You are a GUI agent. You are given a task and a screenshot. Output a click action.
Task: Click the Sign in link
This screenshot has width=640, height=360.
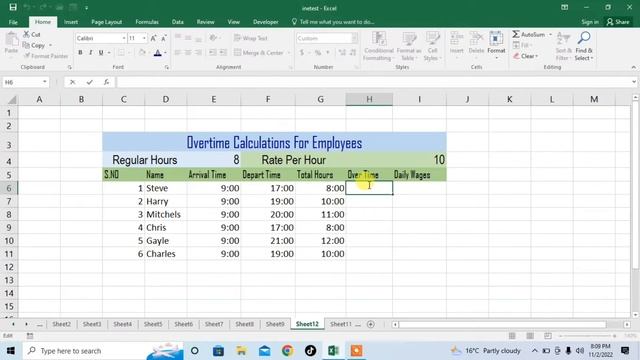590,22
